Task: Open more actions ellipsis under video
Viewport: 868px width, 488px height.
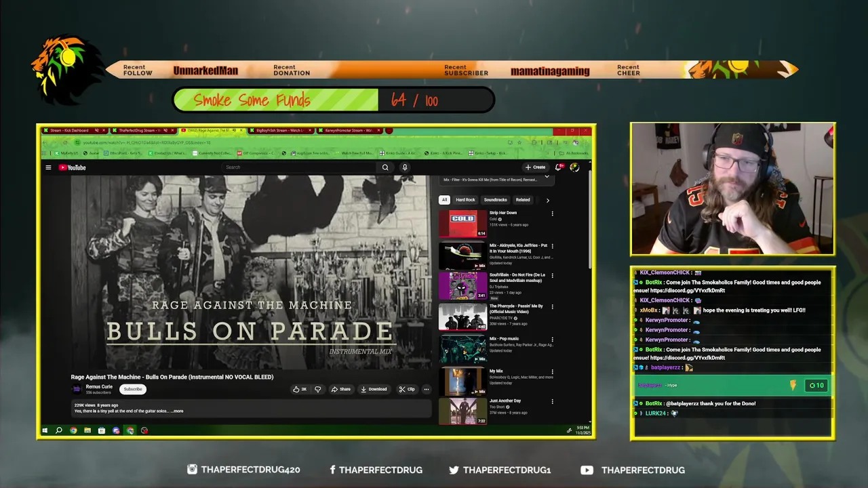Action: click(426, 389)
